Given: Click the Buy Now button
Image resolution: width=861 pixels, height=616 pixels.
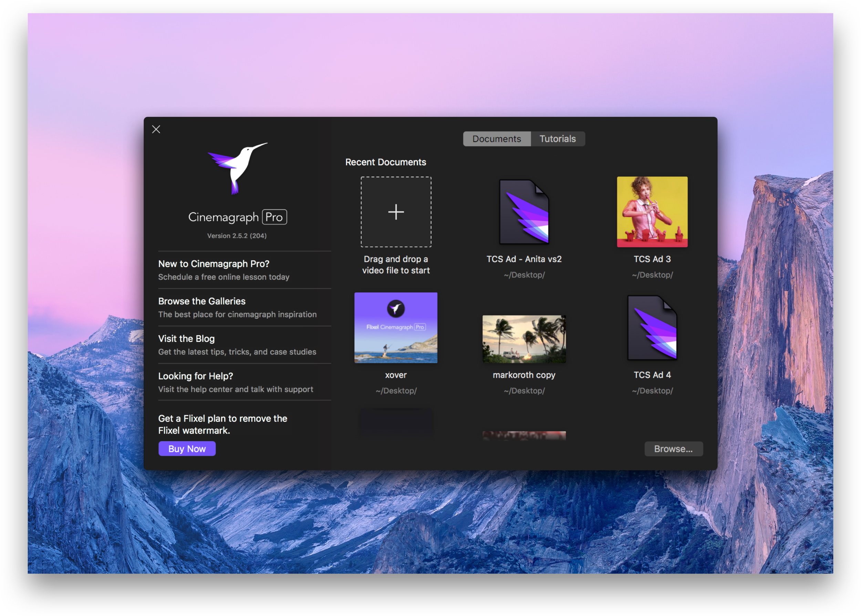Looking at the screenshot, I should click(x=187, y=449).
